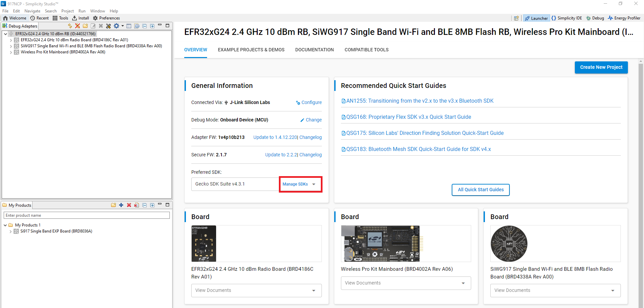Image resolution: width=644 pixels, height=308 pixels.
Task: Open the gear dropdown arrow in Debug Adapters
Action: pos(122,26)
